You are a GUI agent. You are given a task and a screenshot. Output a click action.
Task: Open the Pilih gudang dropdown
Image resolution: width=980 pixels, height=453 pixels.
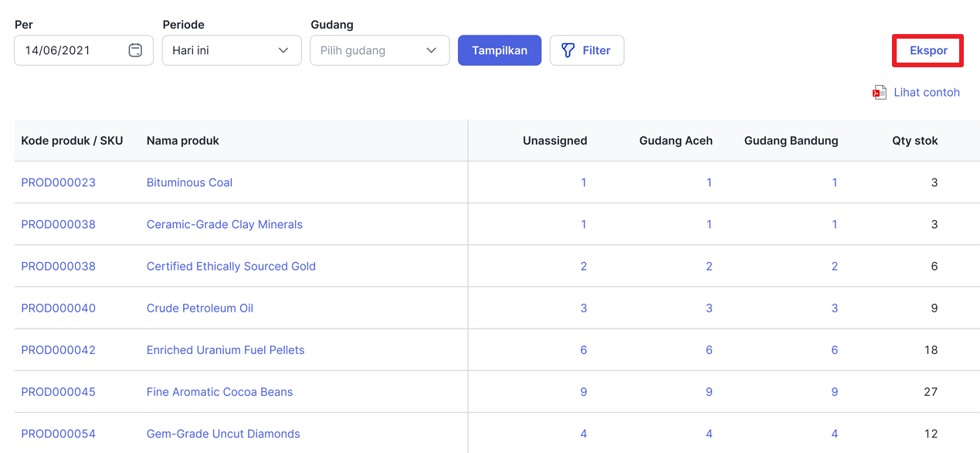pos(380,50)
